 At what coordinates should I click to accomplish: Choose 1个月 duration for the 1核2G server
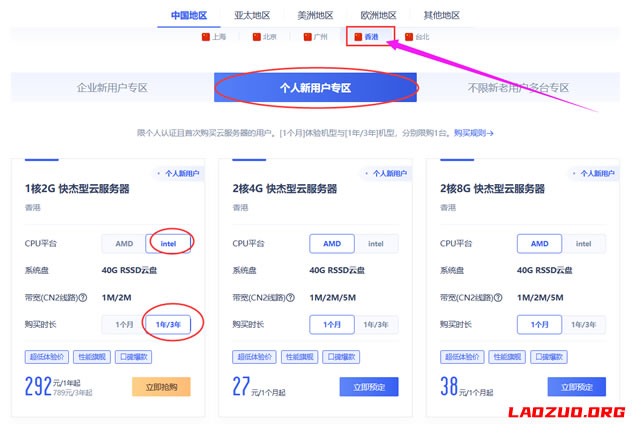124,324
